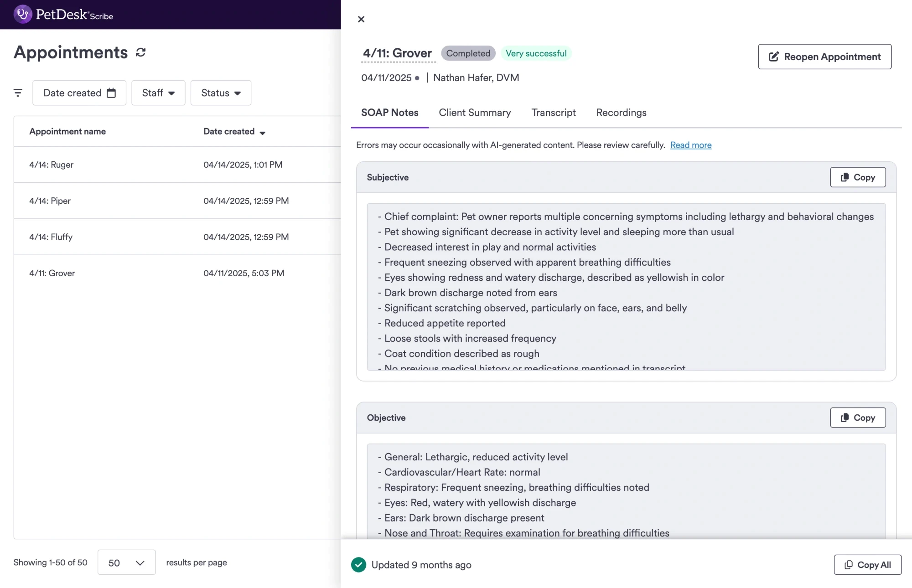
Task: Click the PetDesk Scribe logo
Action: (x=63, y=15)
